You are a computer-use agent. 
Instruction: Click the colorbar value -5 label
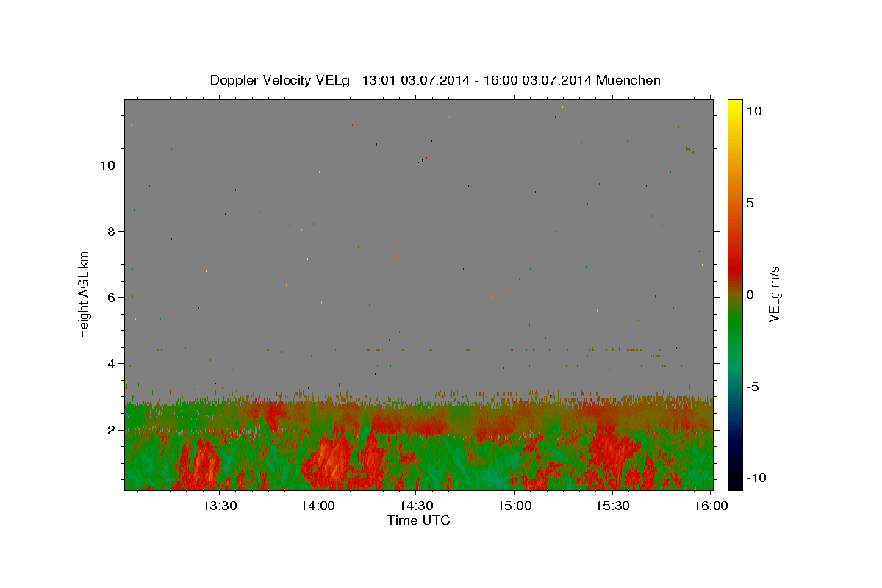(x=753, y=387)
